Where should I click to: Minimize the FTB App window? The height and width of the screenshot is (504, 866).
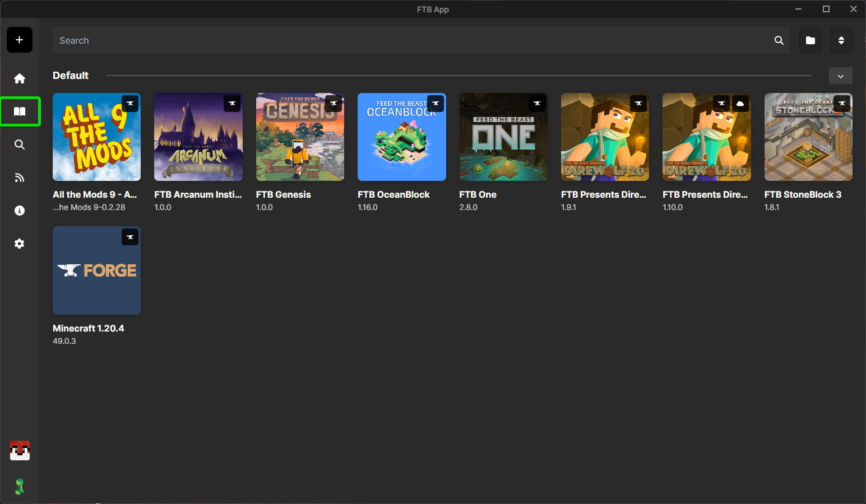[799, 9]
